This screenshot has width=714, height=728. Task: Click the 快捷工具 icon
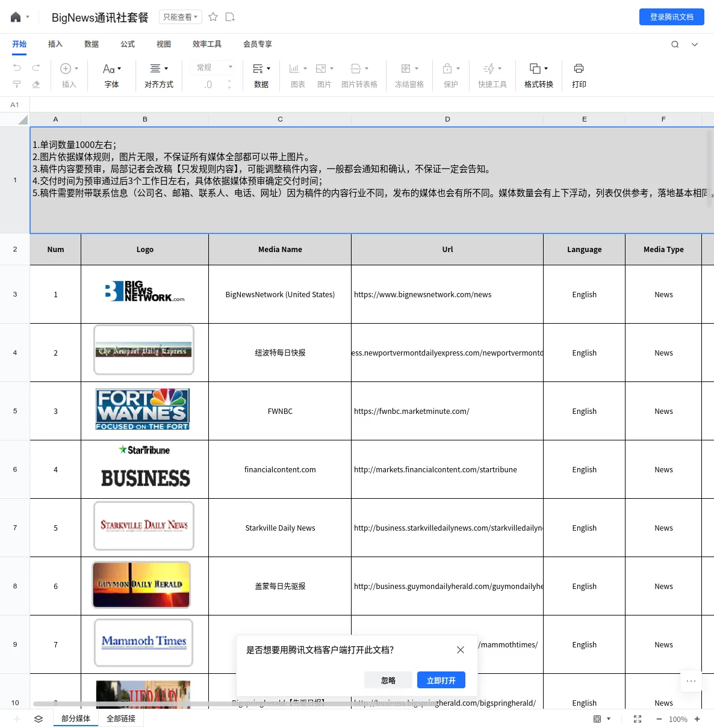(x=489, y=69)
